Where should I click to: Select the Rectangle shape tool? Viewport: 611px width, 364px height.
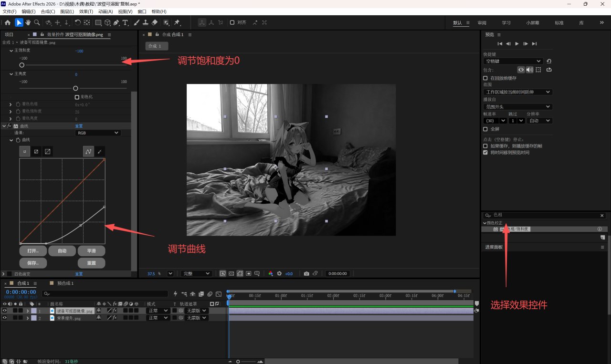98,22
